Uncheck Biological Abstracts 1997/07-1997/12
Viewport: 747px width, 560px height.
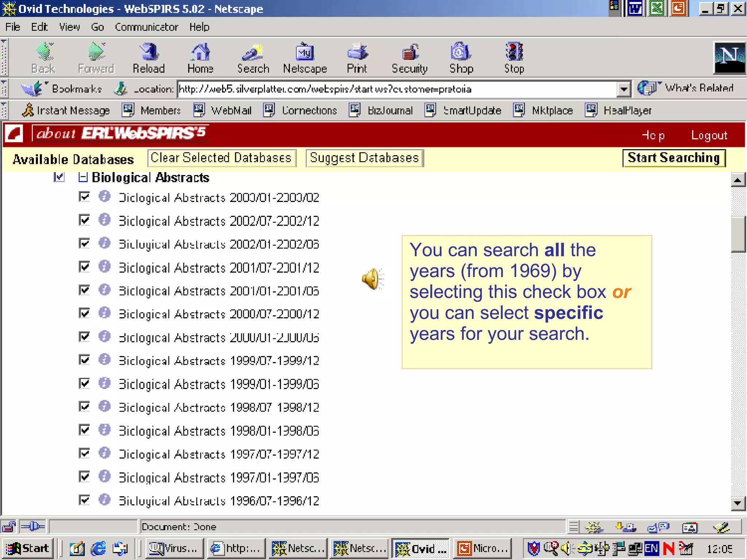tap(84, 453)
